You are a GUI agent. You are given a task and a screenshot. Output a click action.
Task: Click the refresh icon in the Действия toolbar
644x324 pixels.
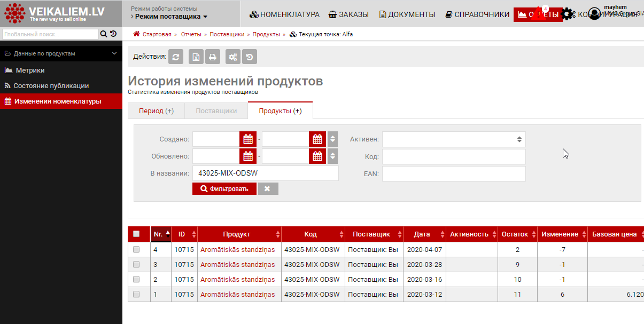click(176, 57)
